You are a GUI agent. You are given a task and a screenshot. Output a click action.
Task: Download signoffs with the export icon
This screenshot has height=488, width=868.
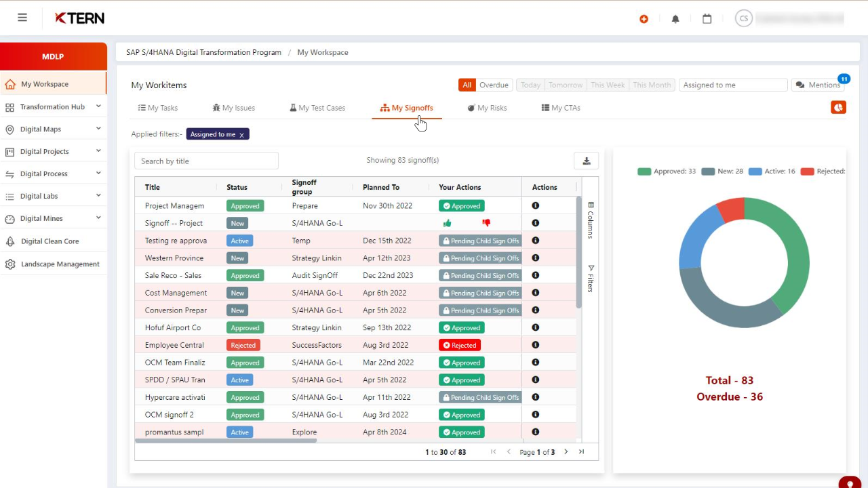(587, 161)
